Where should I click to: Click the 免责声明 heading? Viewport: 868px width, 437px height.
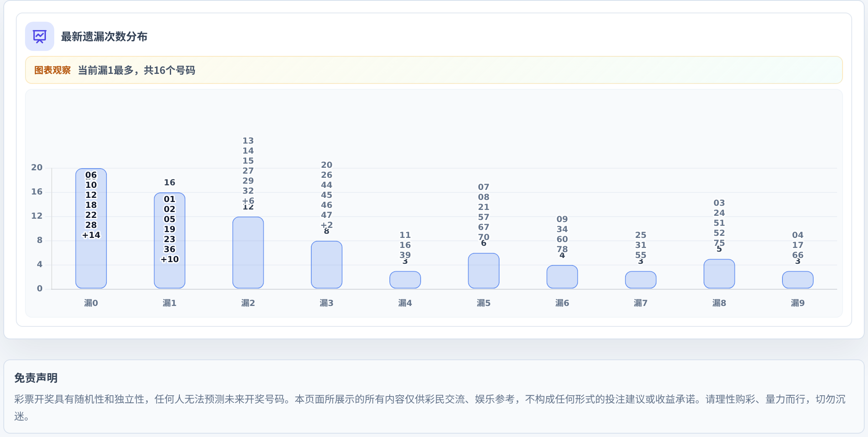[x=36, y=378]
